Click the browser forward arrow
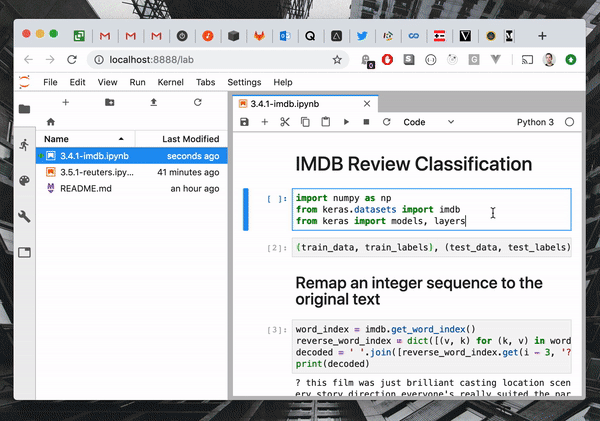The image size is (600, 421). tap(50, 60)
